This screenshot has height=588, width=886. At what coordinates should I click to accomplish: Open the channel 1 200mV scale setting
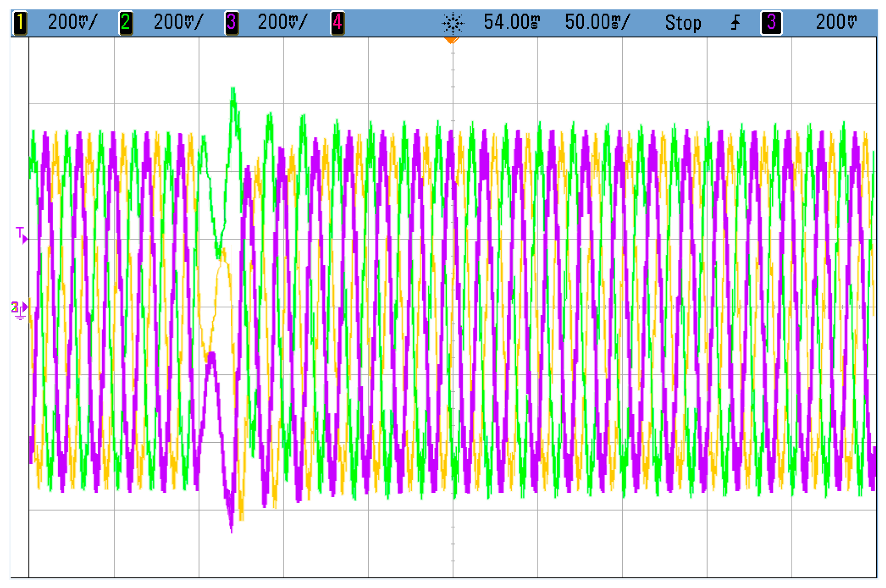pyautogui.click(x=72, y=22)
